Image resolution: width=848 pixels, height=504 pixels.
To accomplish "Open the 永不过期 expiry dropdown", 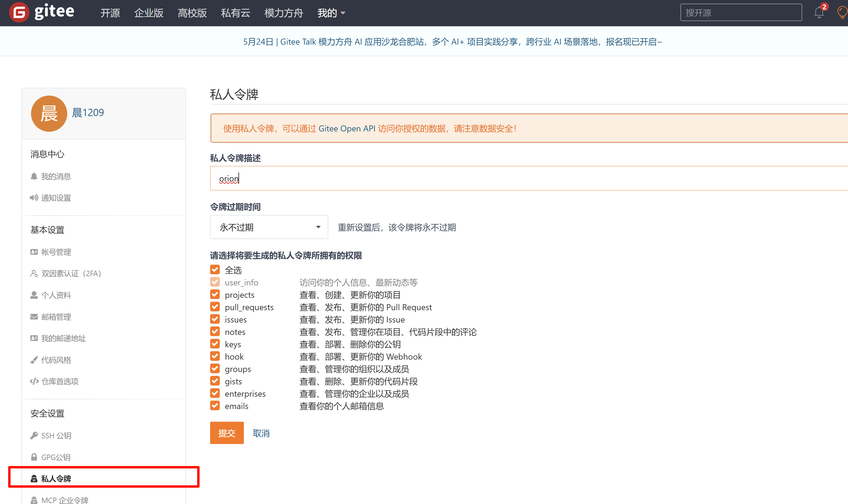I will tap(269, 227).
